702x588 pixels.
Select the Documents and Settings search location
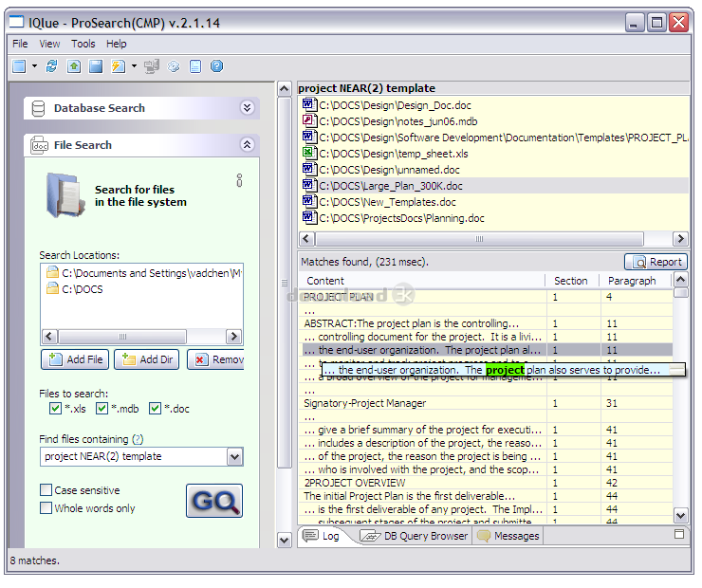[x=143, y=273]
